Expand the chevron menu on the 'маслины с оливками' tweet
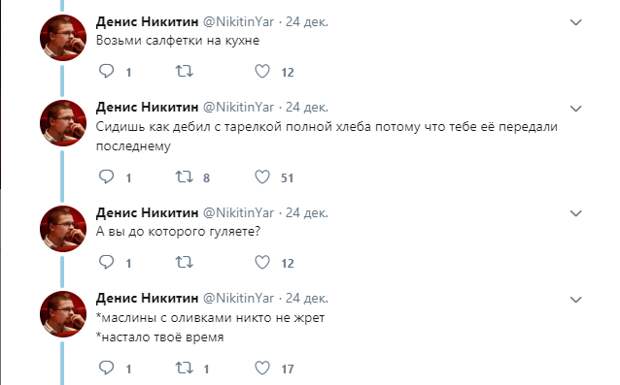 pos(576,300)
